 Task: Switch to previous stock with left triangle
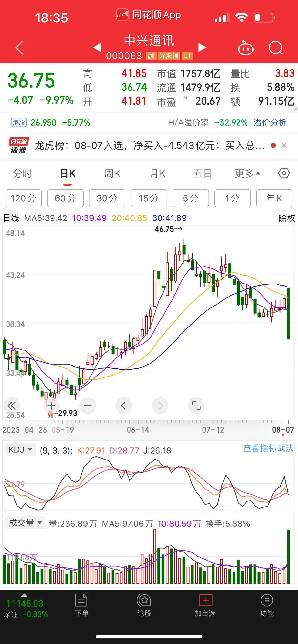tap(97, 47)
